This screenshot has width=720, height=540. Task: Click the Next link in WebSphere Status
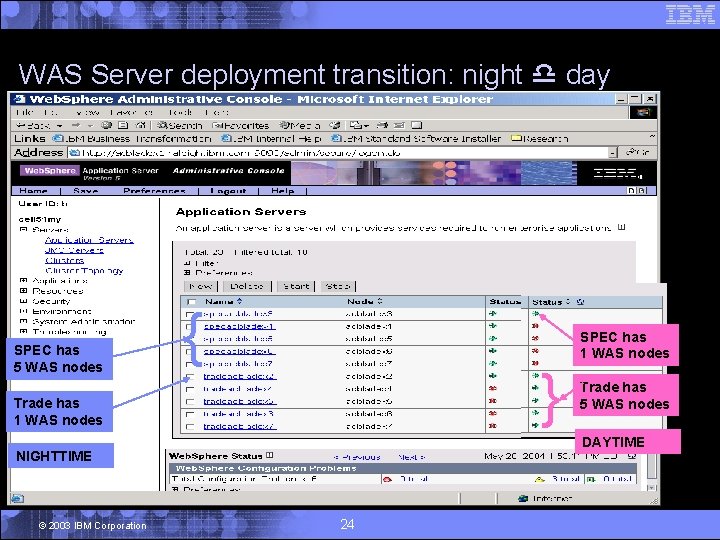tap(411, 457)
